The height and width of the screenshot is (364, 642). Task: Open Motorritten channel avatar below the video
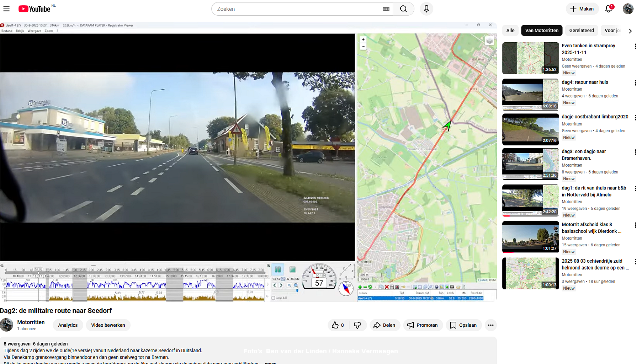pos(6,325)
